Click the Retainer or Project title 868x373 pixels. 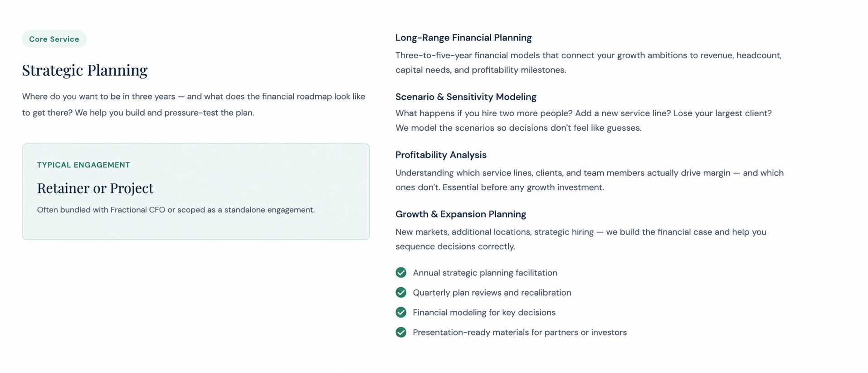coord(95,188)
